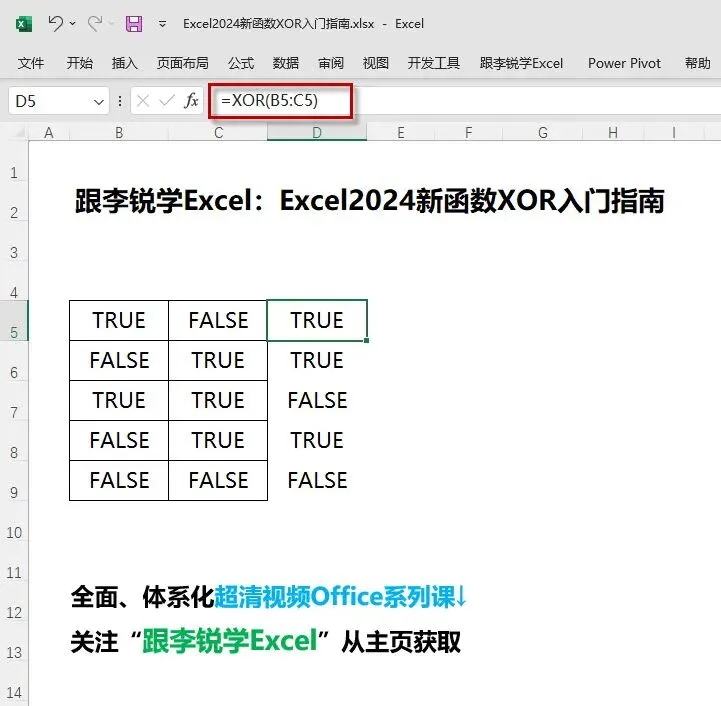Select column E header

click(401, 133)
